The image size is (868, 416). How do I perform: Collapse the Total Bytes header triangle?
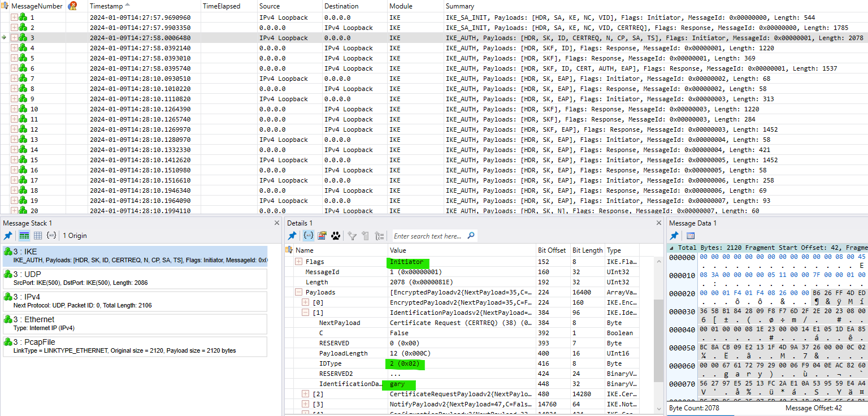[x=672, y=248]
